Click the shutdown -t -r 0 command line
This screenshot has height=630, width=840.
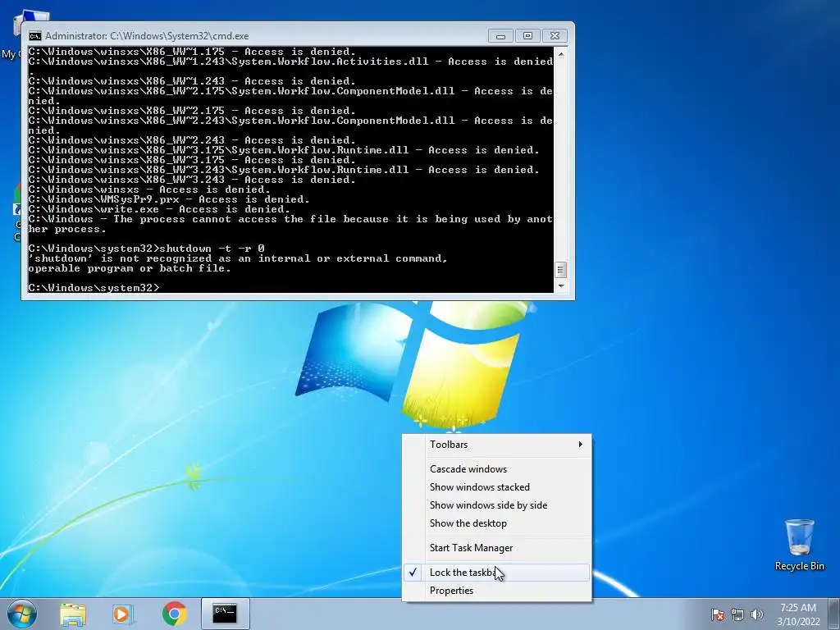147,249
